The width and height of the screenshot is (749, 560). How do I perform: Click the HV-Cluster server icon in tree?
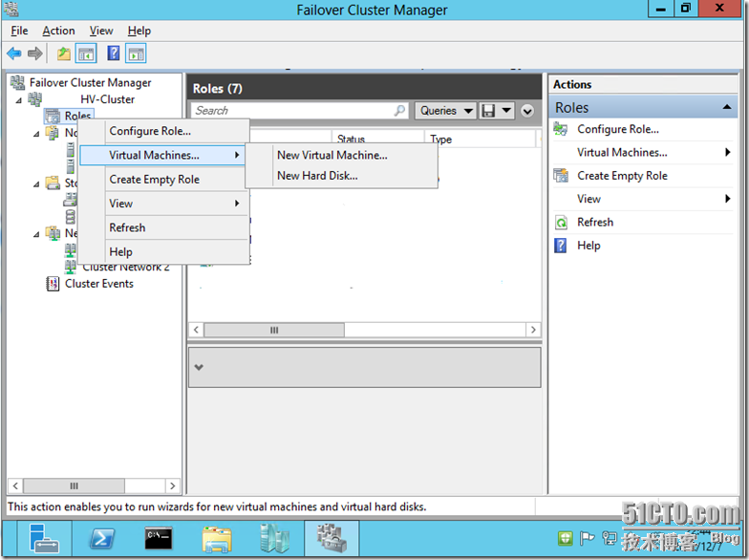click(34, 99)
